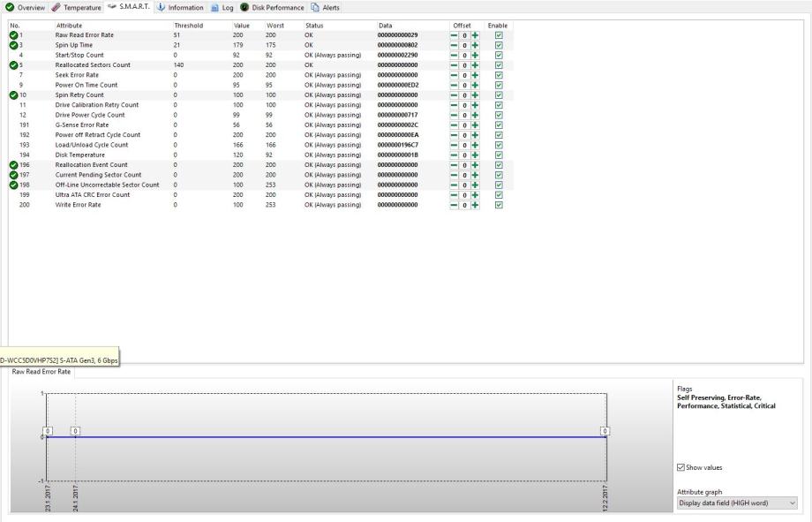812x522 pixels.
Task: Select the Load/Unload Cycle Count row
Action: coord(260,145)
